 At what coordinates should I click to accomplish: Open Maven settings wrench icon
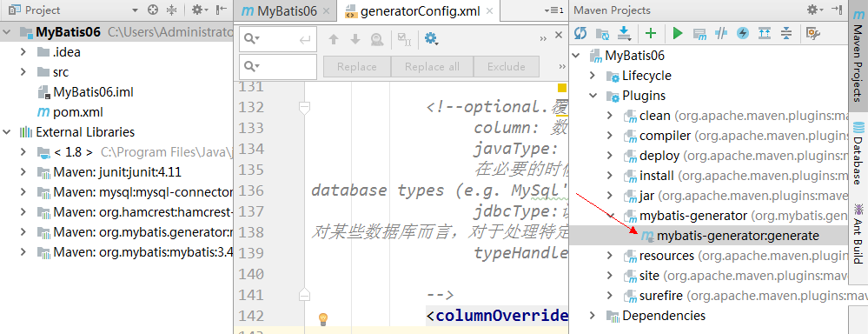(812, 34)
